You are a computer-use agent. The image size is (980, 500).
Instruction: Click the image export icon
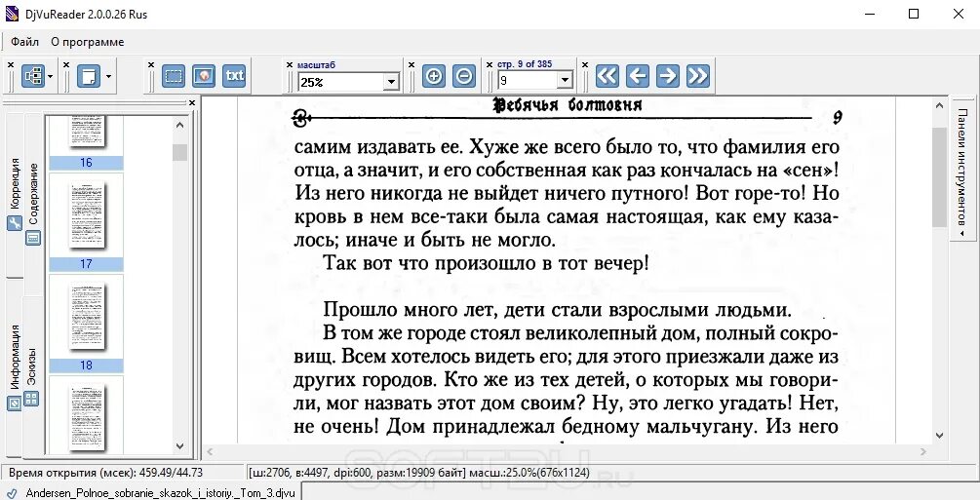pyautogui.click(x=204, y=76)
